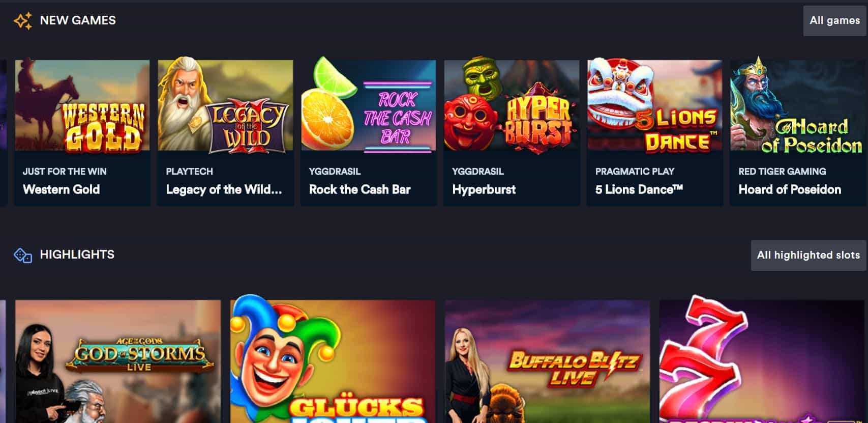Select the Rock the Cash Bar title
Viewport: 868px width, 423px height.
click(360, 189)
